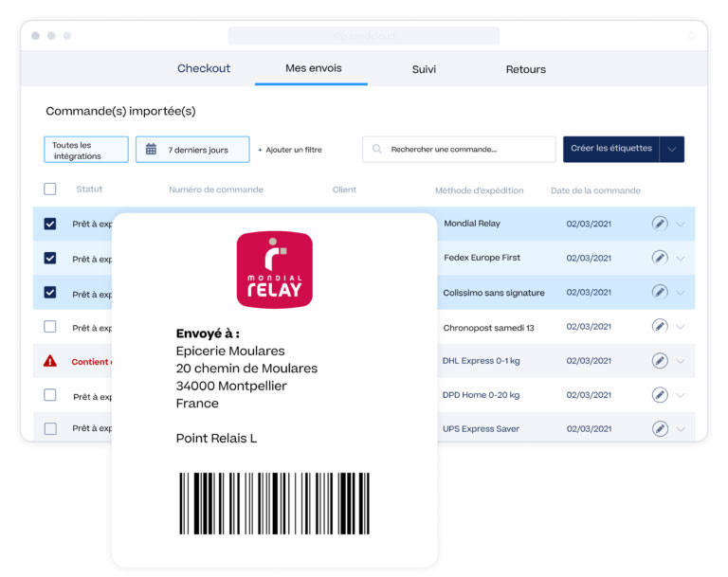Expand the Fedex Europe First row chevron
728x577 pixels.
(x=681, y=259)
